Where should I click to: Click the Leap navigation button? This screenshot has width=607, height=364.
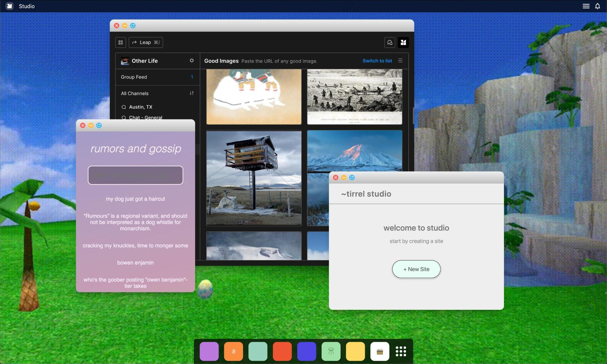click(x=146, y=42)
